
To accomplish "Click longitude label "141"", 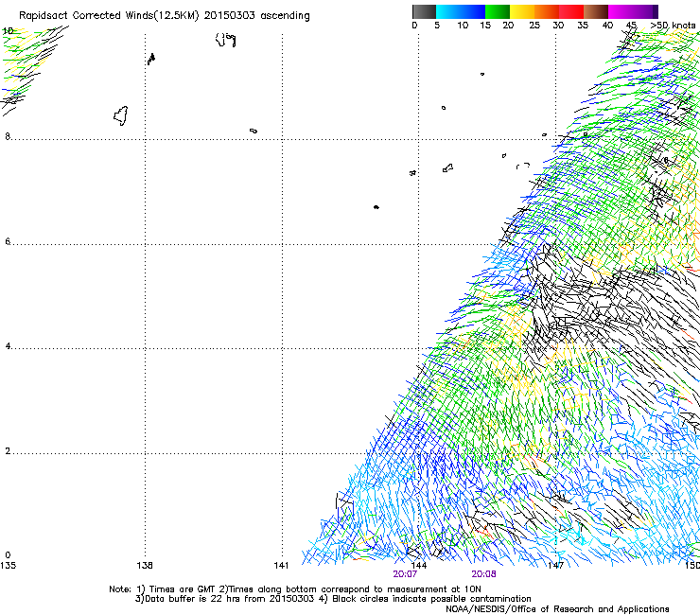I will click(281, 566).
